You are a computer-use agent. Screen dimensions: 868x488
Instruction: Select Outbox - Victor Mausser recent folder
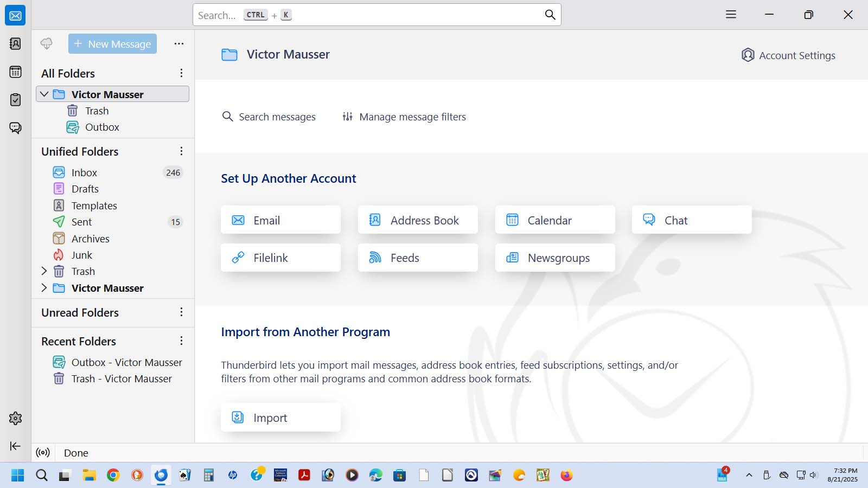112,362
